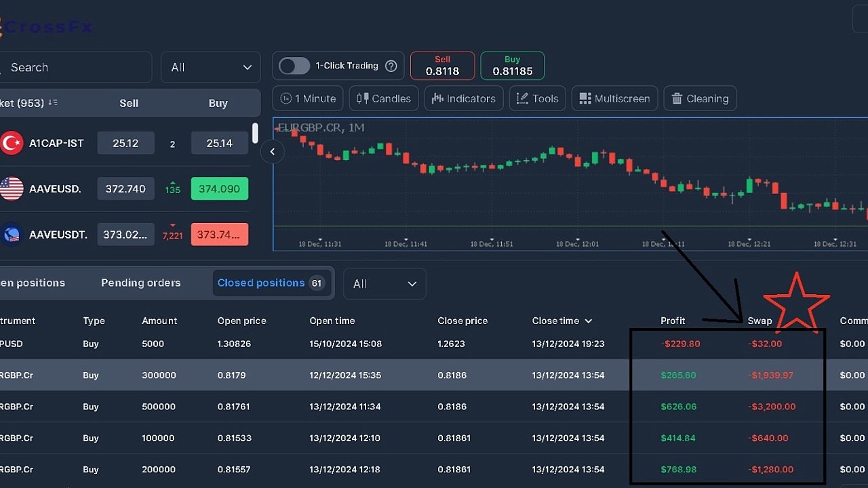Switch chart type via Candles selector
The image size is (868, 488).
point(384,99)
